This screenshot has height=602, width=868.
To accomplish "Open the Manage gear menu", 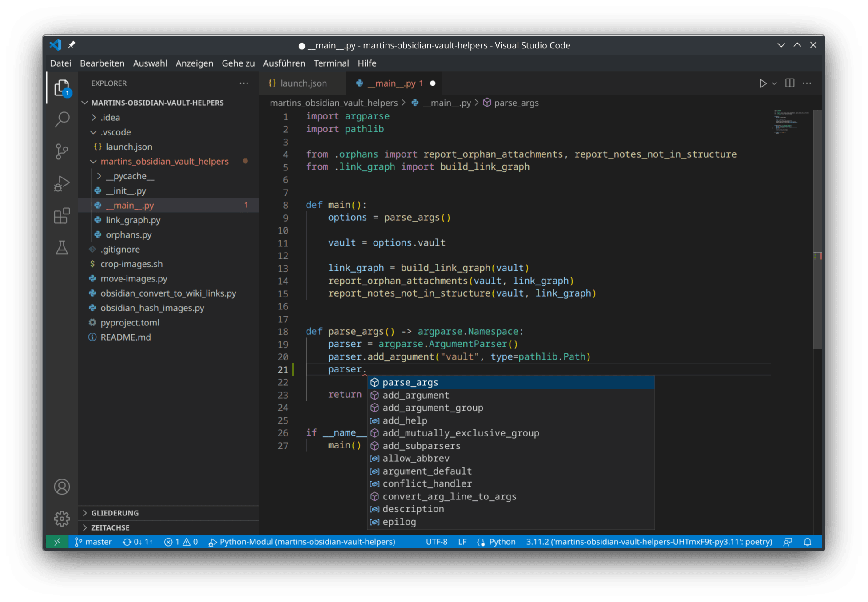I will pos(62,519).
